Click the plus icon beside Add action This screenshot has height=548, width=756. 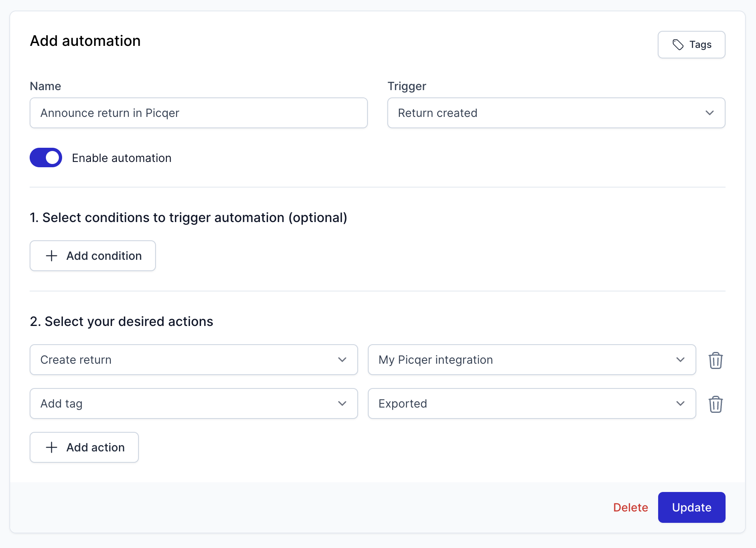click(x=52, y=447)
